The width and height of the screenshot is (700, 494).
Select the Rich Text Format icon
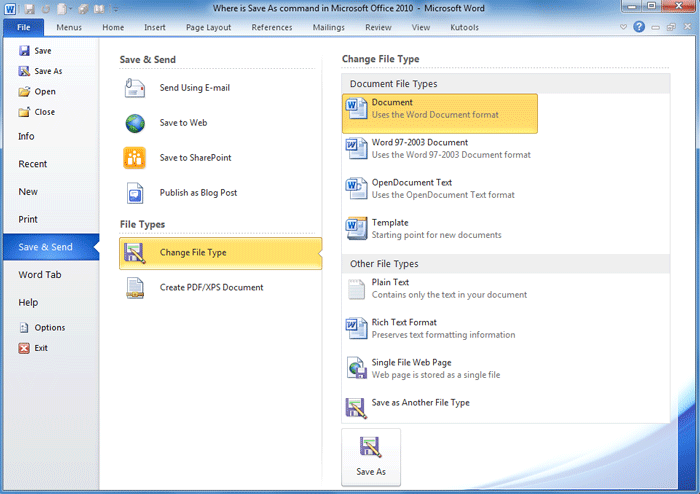(356, 328)
